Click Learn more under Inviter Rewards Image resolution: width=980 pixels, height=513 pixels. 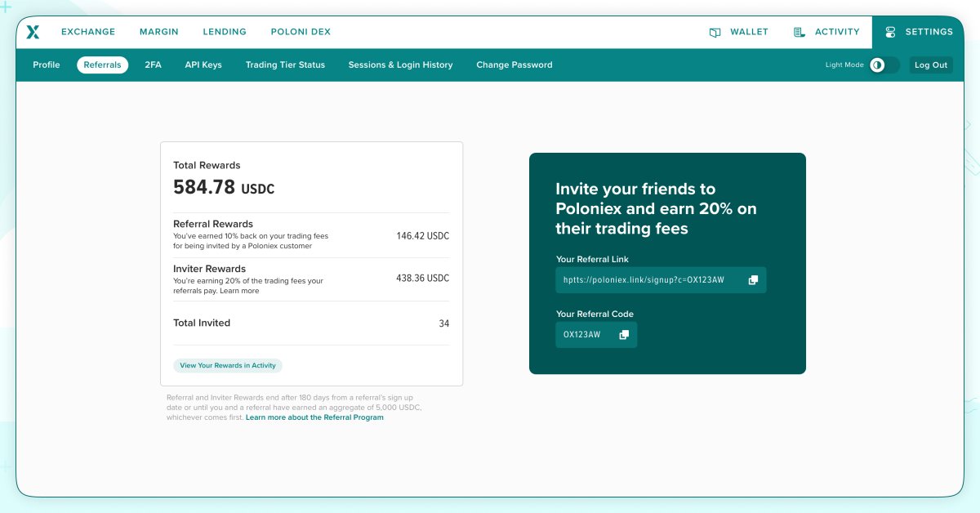pyautogui.click(x=239, y=291)
